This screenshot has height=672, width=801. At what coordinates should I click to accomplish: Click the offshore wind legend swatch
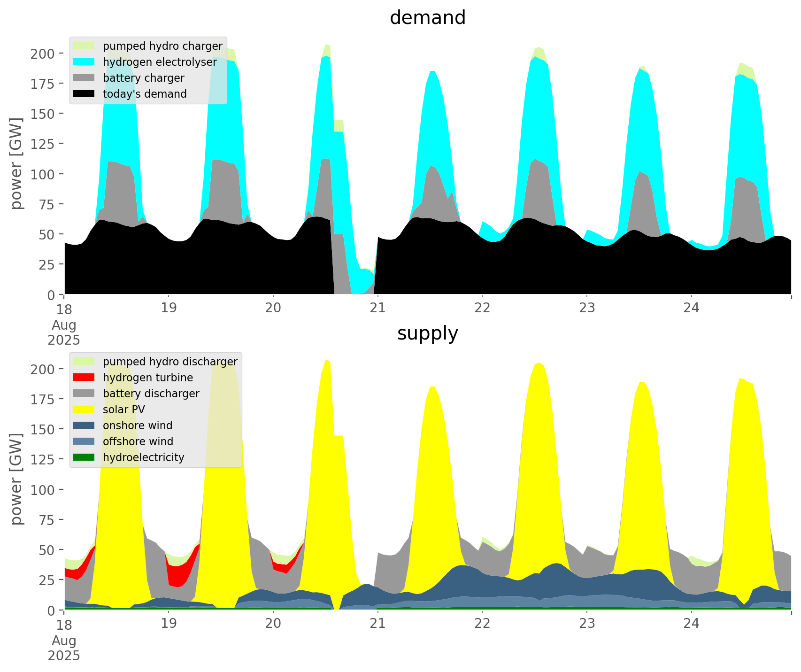point(84,441)
